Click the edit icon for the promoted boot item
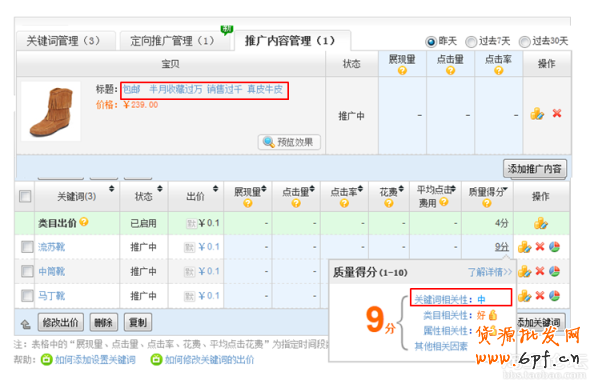This screenshot has width=590, height=380. (537, 114)
